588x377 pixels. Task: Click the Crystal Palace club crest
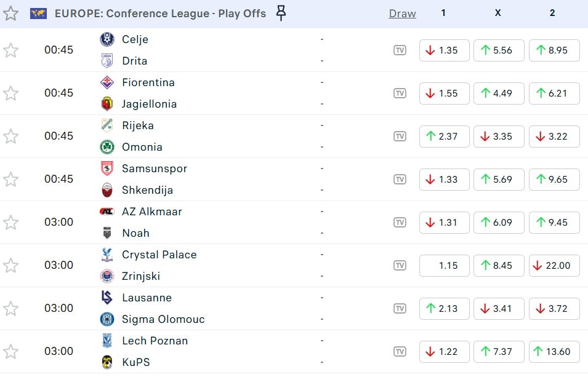[x=107, y=255]
